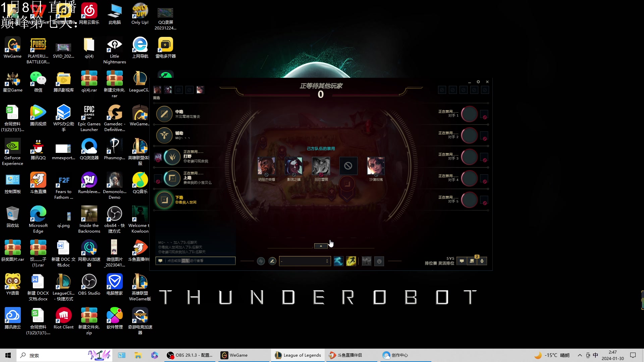Open the emote picker smiley icon
This screenshot has width=644, height=362.
(x=379, y=261)
